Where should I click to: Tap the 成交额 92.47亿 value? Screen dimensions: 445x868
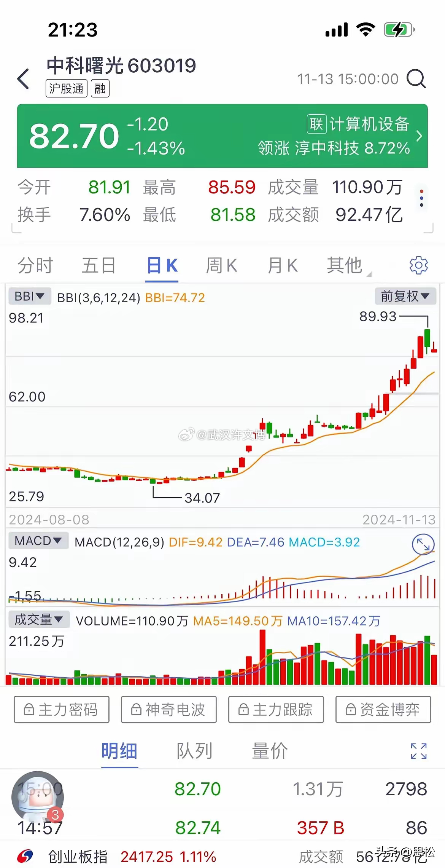369,215
